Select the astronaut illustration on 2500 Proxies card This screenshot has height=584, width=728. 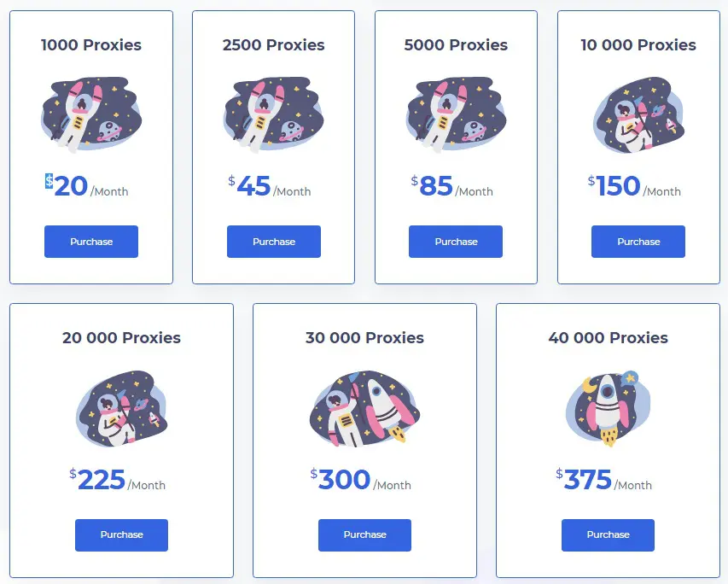(273, 114)
